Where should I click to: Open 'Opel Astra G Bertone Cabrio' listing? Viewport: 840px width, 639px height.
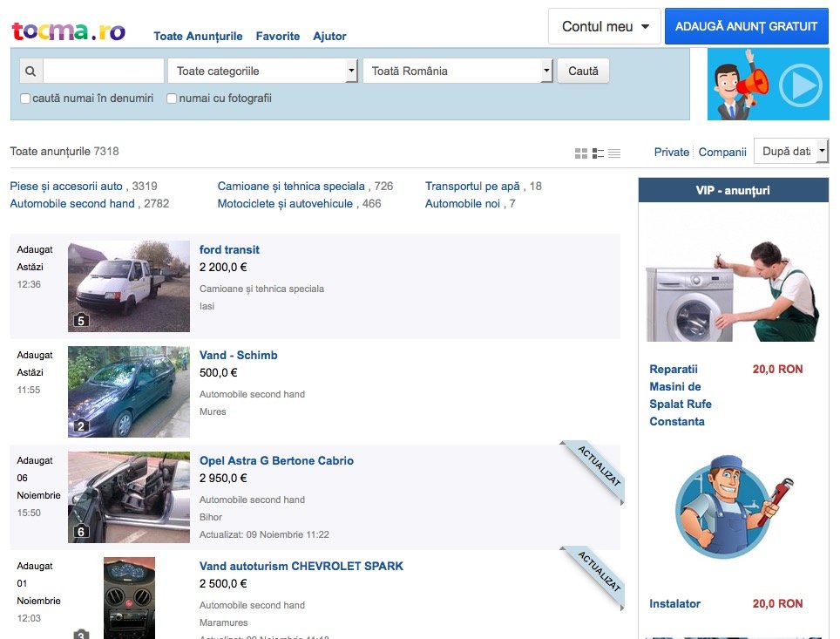[276, 461]
